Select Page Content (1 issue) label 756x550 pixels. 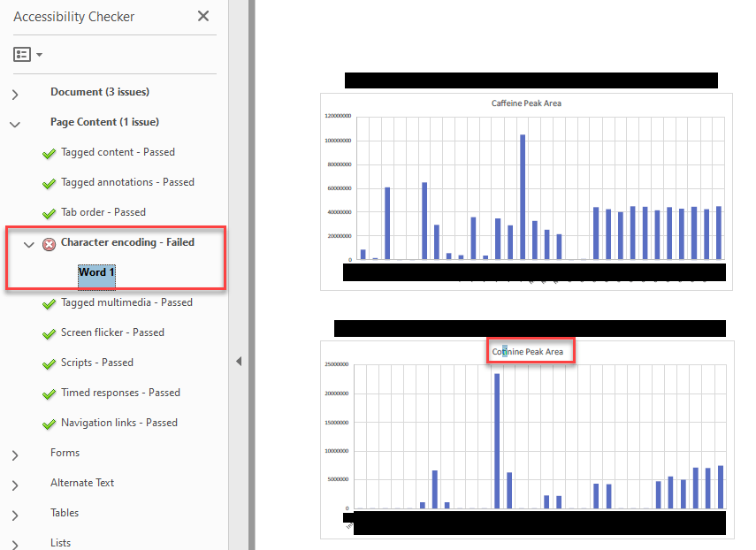pos(104,122)
